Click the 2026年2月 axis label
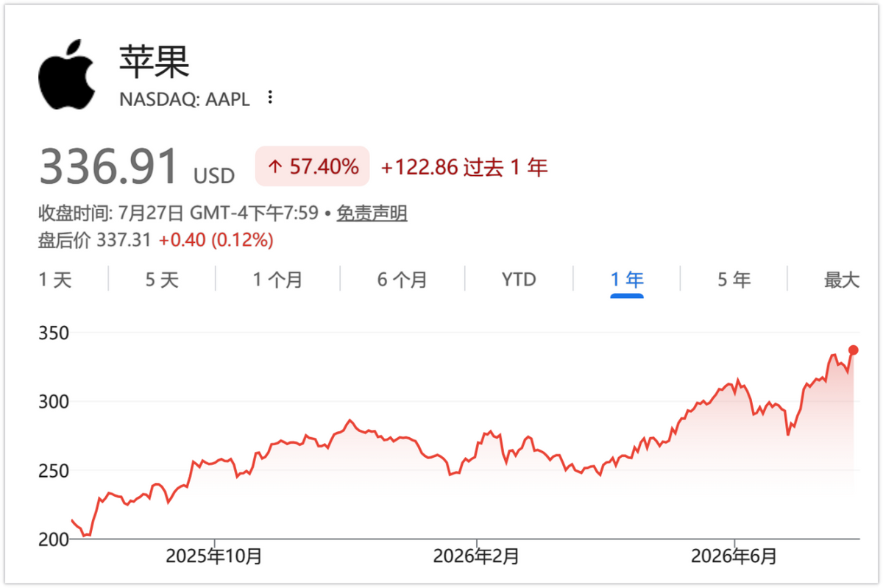Image resolution: width=883 pixels, height=588 pixels. point(476,556)
